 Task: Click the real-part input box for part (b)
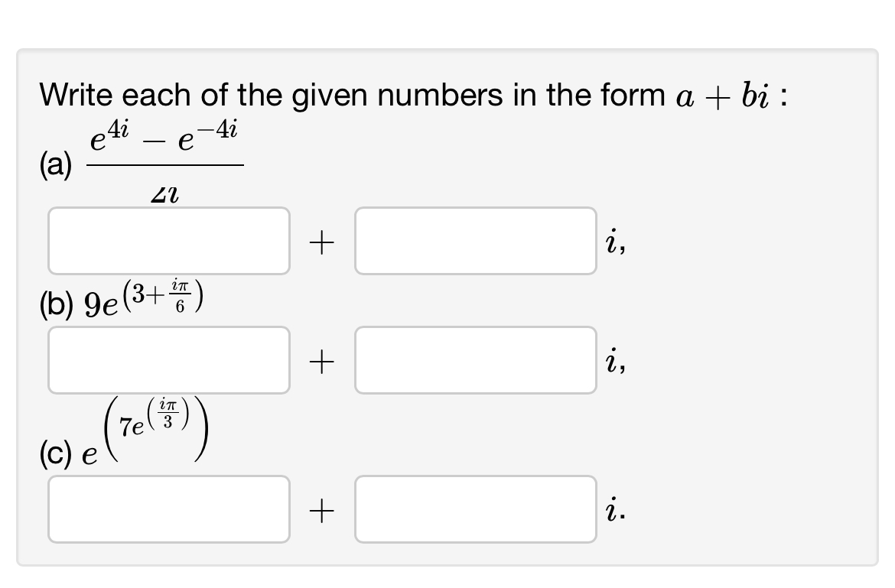click(x=168, y=359)
